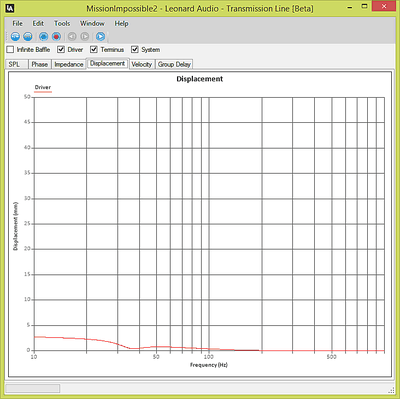The width and height of the screenshot is (400, 399).
Task: Close the Transmission Line window
Action: (384, 6)
